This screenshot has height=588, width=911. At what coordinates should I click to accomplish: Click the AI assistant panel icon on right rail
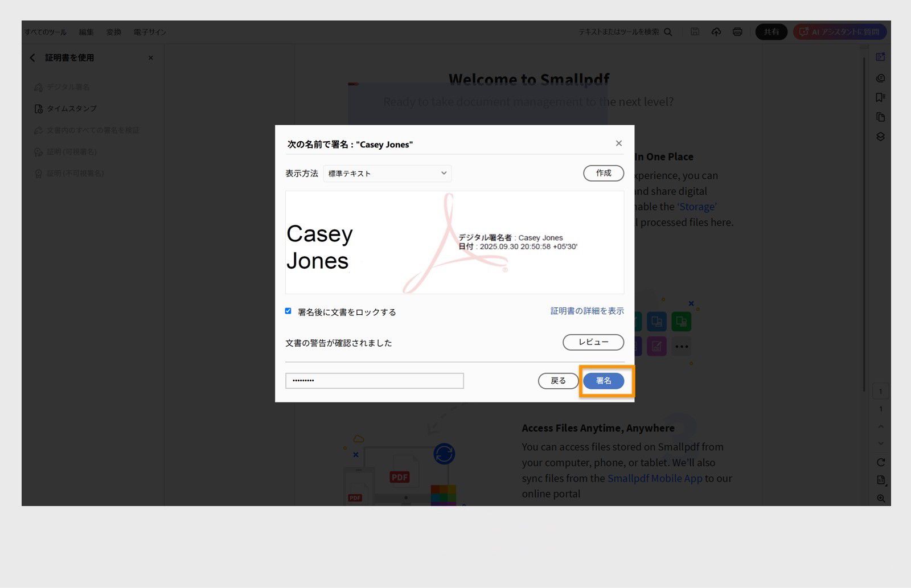click(881, 57)
